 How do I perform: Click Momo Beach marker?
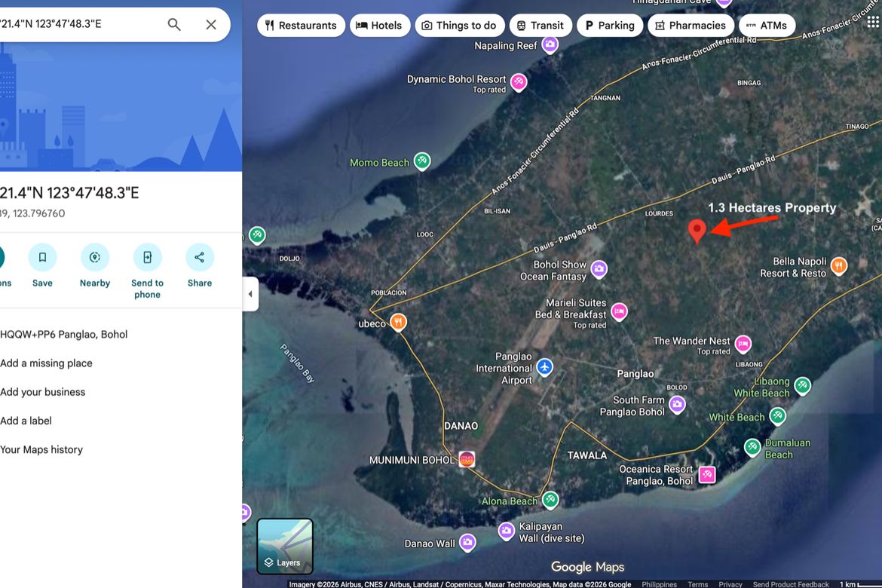pos(422,161)
